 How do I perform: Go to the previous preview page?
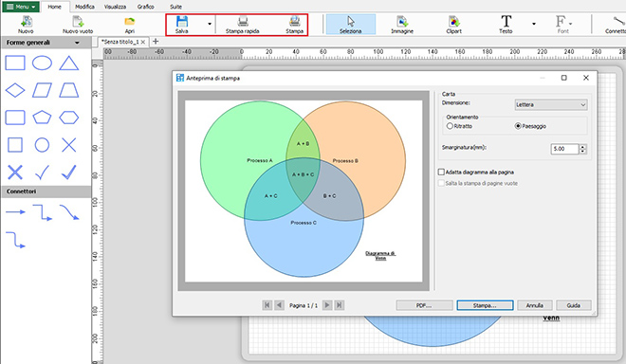[x=280, y=305]
